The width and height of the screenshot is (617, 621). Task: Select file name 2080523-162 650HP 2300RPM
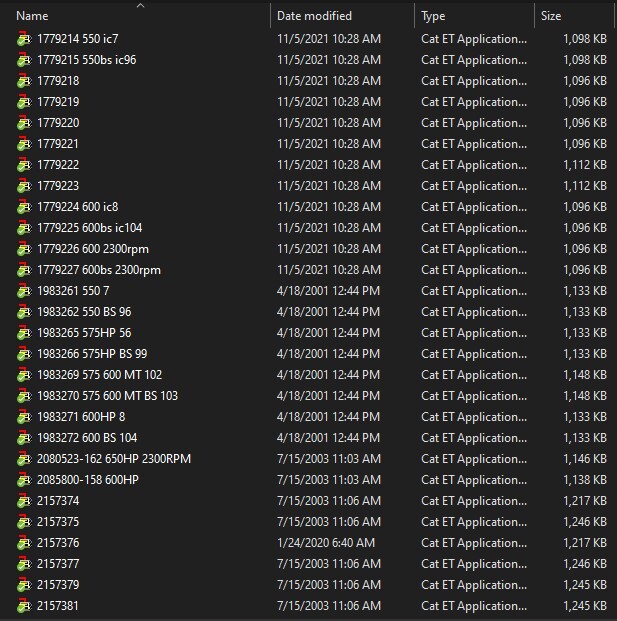pyautogui.click(x=114, y=459)
